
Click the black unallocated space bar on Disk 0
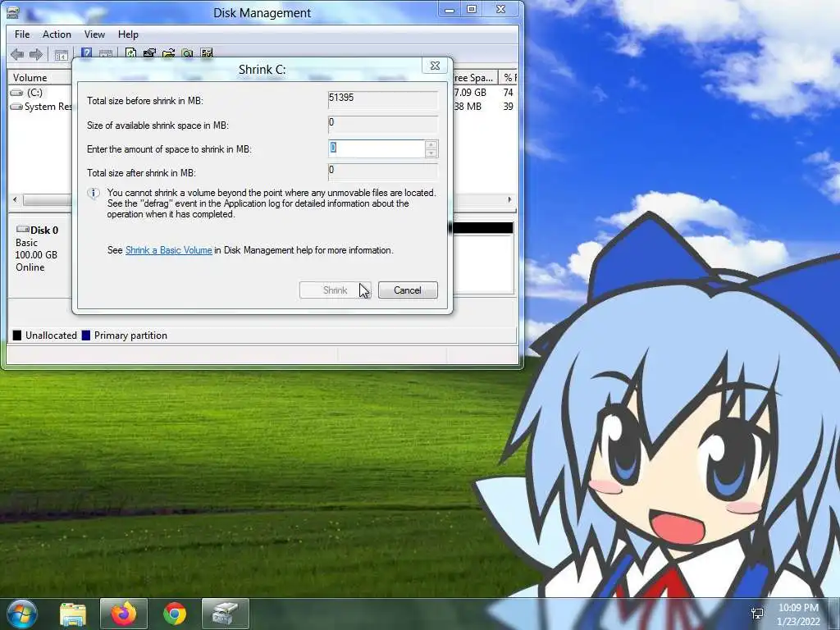point(483,228)
